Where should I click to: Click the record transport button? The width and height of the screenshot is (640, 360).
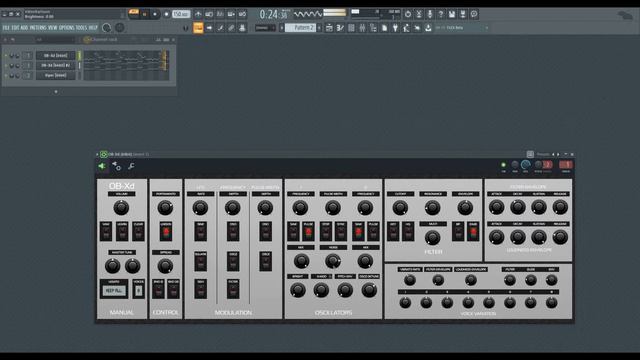pos(166,14)
